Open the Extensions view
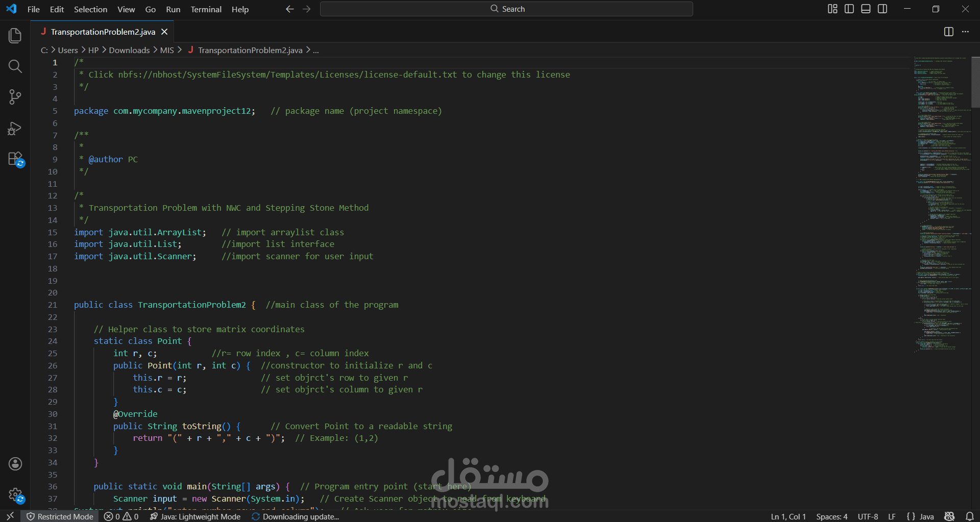Image resolution: width=980 pixels, height=522 pixels. pos(15,159)
